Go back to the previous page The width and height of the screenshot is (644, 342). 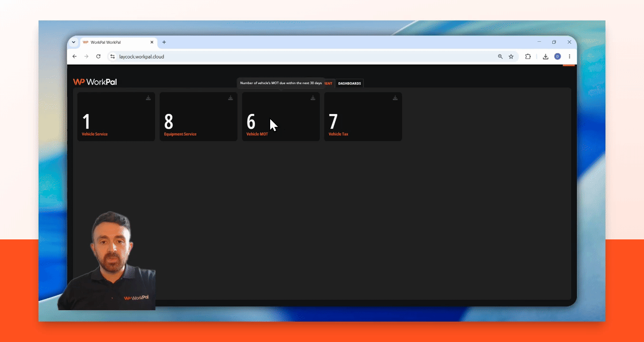(75, 57)
